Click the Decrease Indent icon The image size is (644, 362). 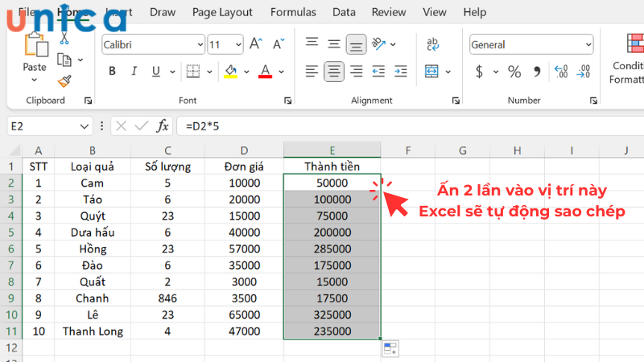[x=378, y=72]
